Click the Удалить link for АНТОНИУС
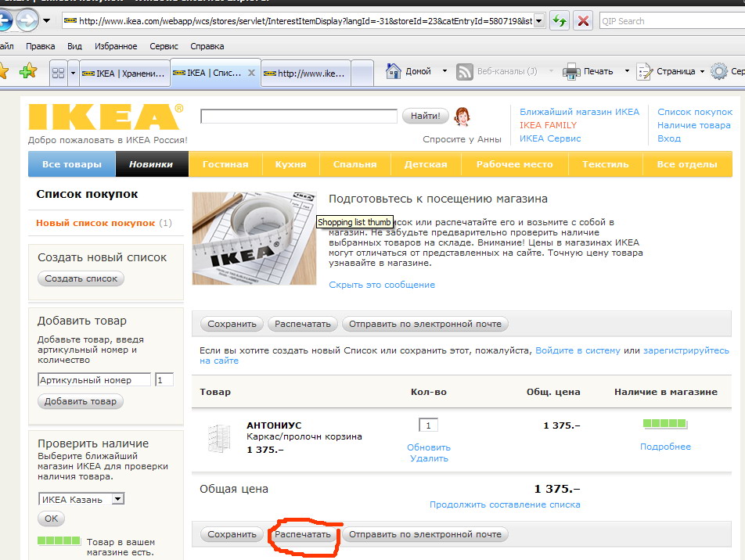 point(429,458)
